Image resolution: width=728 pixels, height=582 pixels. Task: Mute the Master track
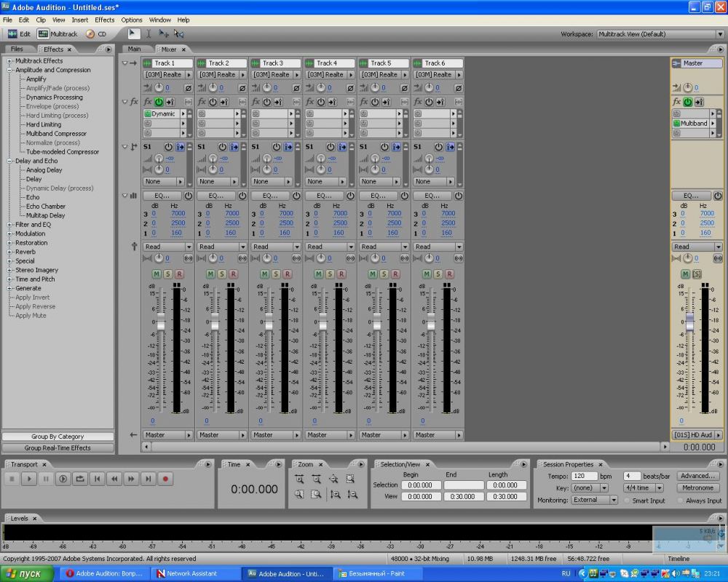(x=685, y=274)
